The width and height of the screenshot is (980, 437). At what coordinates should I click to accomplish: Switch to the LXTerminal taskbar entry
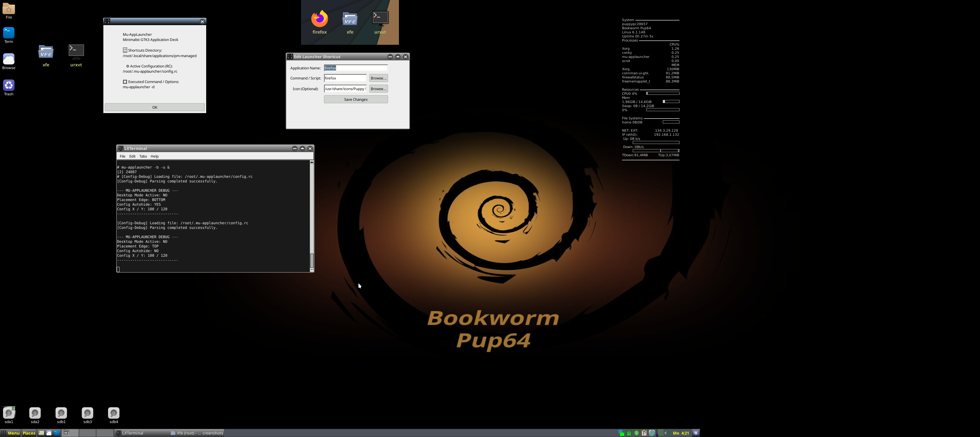pyautogui.click(x=142, y=433)
